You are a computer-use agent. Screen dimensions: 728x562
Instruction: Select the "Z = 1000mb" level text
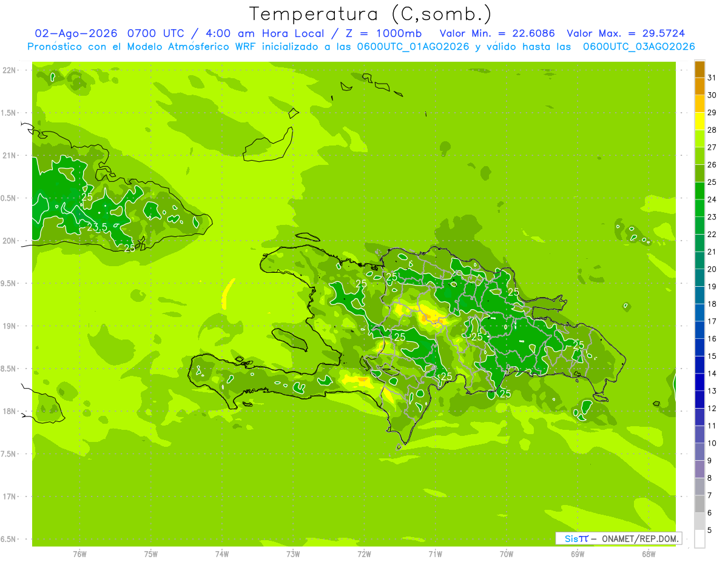click(385, 33)
